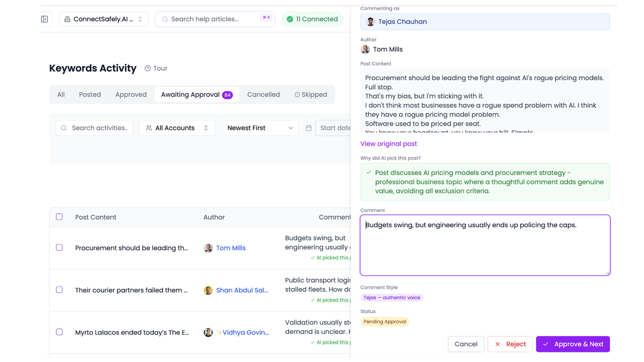
Task: Click Vidhya Govin's avatar in the table
Action: pyautogui.click(x=208, y=333)
